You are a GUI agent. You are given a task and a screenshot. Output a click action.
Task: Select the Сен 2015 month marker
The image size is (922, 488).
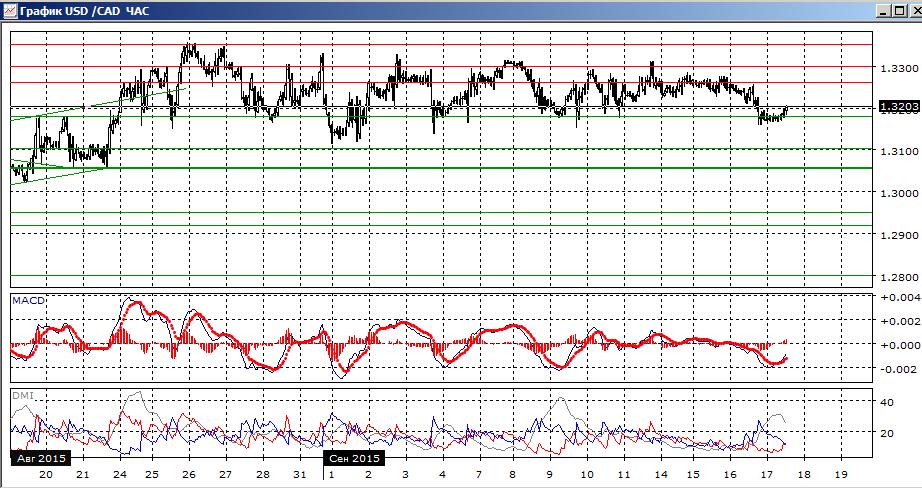click(x=355, y=458)
